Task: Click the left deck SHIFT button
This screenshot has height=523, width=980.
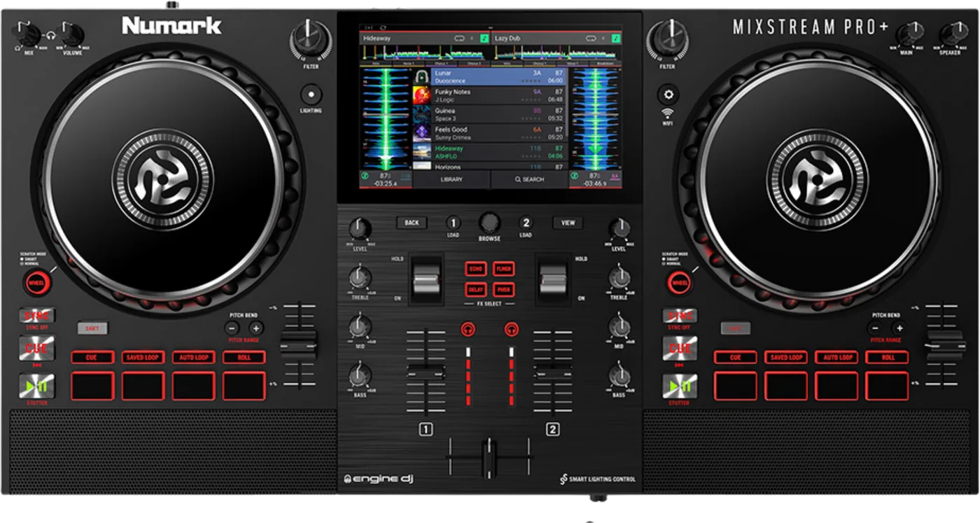Action: [x=92, y=328]
